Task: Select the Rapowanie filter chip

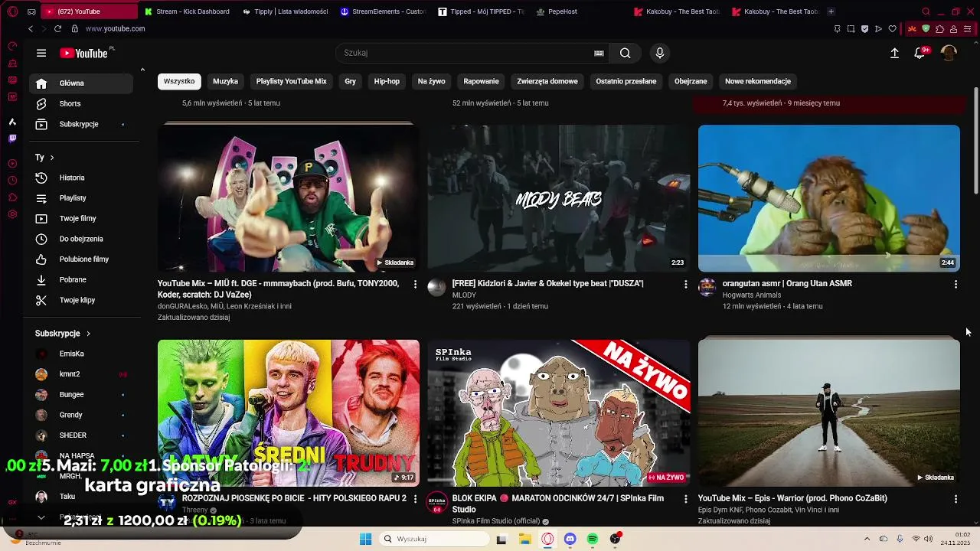Action: 481,81
